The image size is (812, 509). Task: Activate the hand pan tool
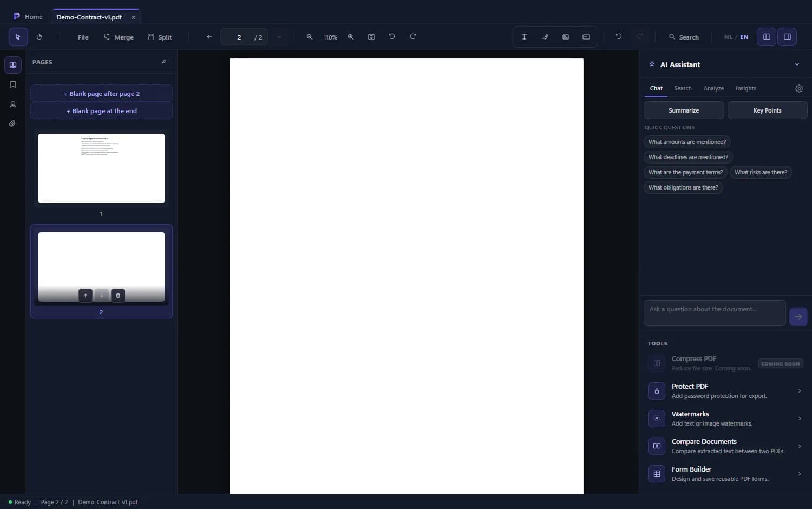tap(39, 37)
